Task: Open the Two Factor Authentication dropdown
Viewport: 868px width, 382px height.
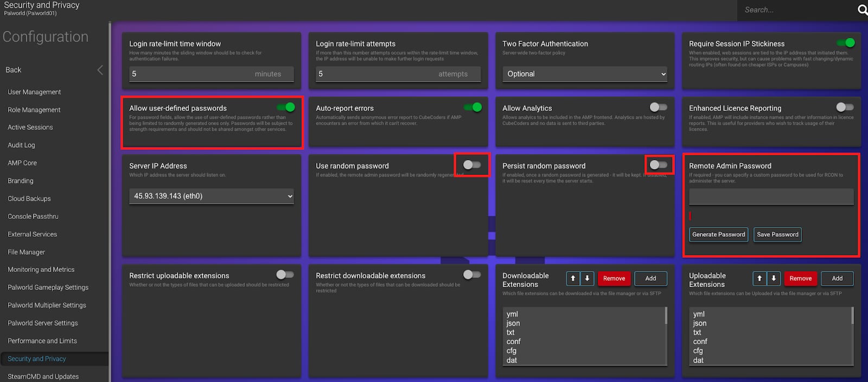Action: coord(585,74)
